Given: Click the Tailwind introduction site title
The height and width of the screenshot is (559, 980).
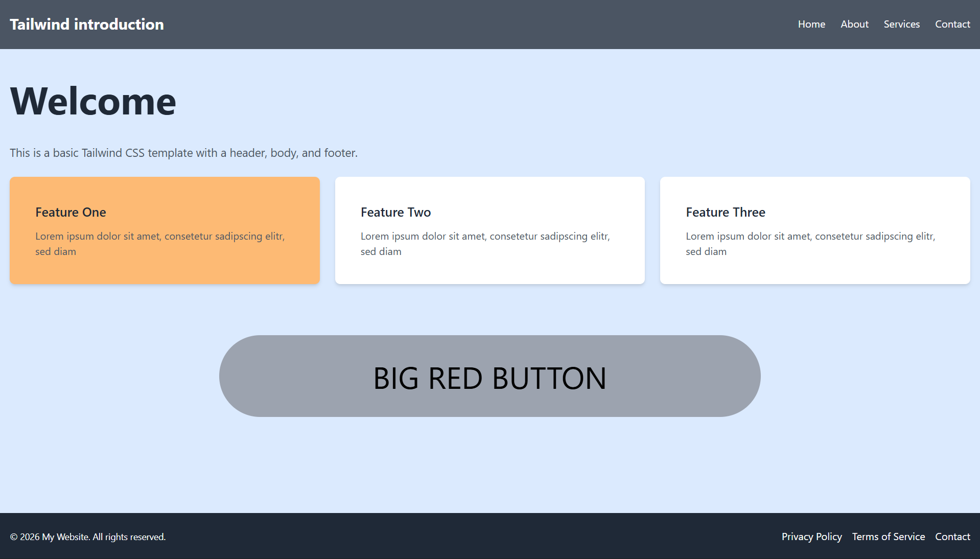Looking at the screenshot, I should click(x=87, y=24).
